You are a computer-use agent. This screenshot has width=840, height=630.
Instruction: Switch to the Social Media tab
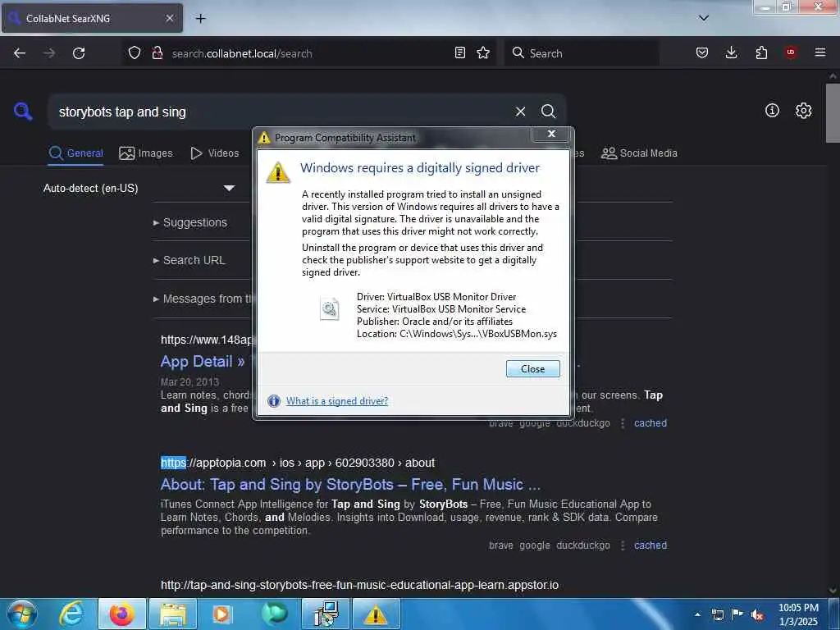point(639,153)
